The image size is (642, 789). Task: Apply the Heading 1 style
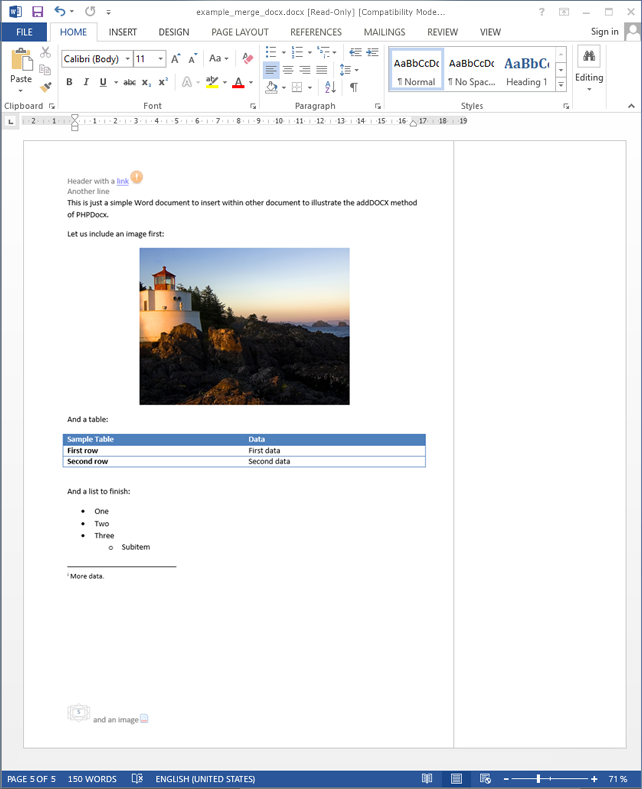pyautogui.click(x=526, y=70)
